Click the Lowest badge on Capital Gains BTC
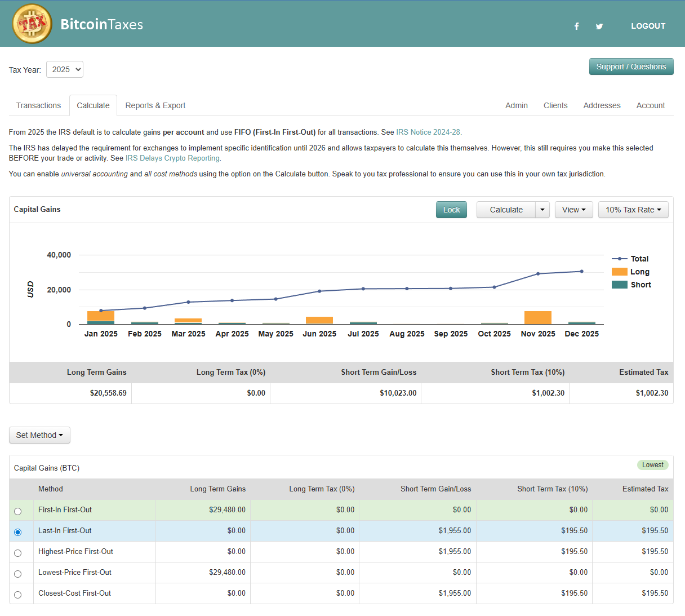The width and height of the screenshot is (685, 616). coord(652,464)
